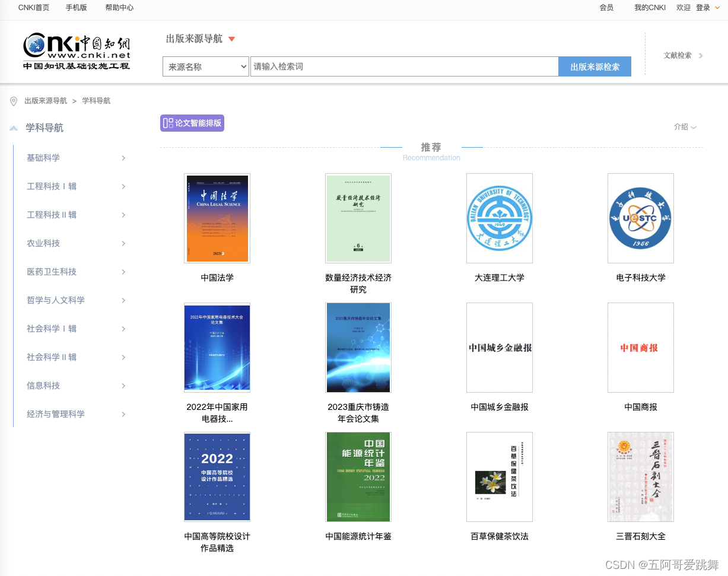Open the 手机版 link
728x576 pixels.
click(76, 8)
